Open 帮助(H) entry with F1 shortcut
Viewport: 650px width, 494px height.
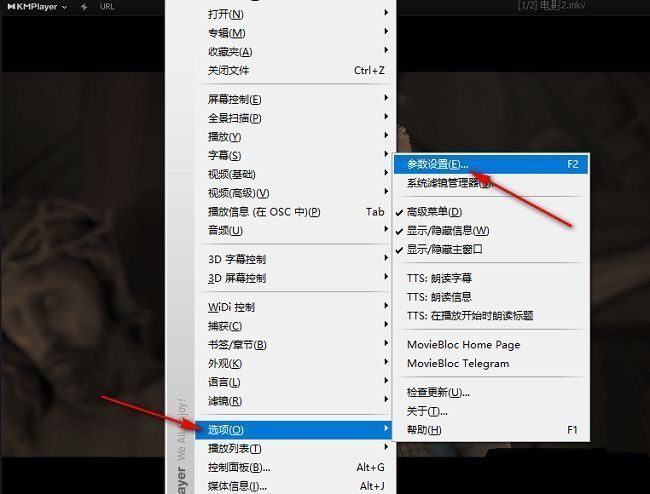tap(491, 430)
